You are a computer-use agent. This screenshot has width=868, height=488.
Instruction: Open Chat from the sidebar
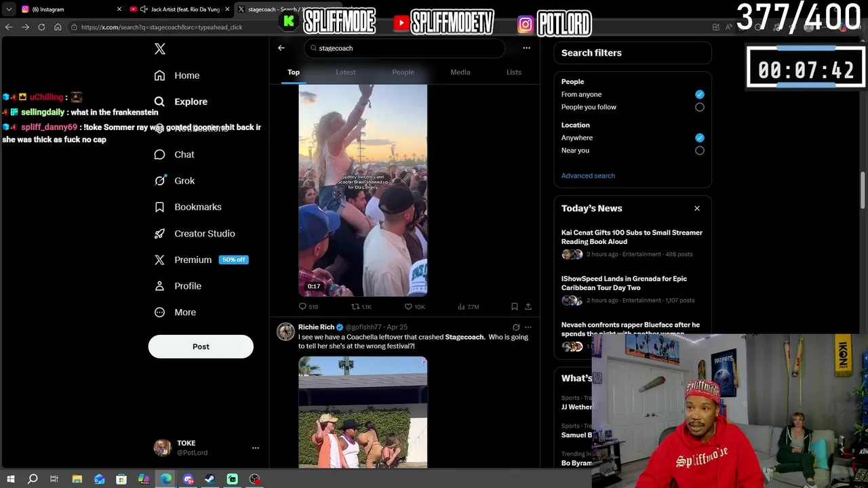174,155
